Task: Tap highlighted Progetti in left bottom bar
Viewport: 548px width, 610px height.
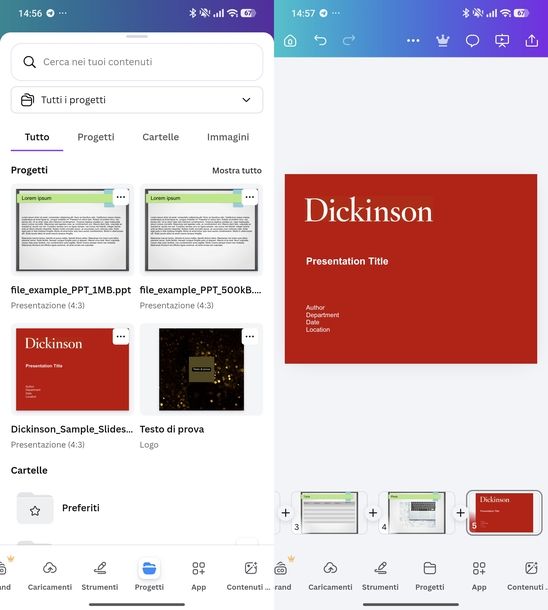Action: pos(149,576)
